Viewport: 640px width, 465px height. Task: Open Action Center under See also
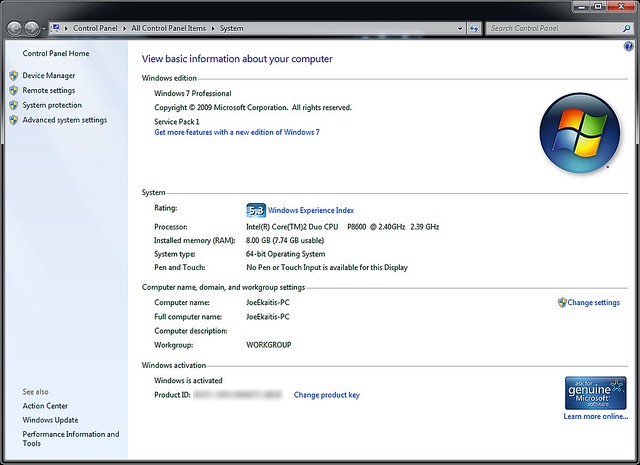(x=45, y=406)
